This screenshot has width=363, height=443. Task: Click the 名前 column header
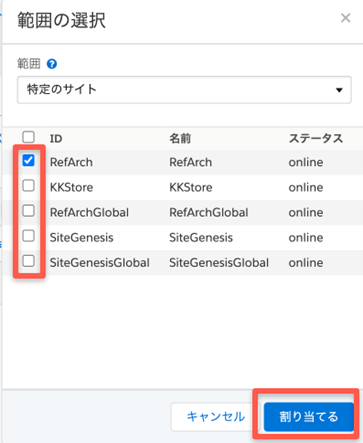point(180,138)
